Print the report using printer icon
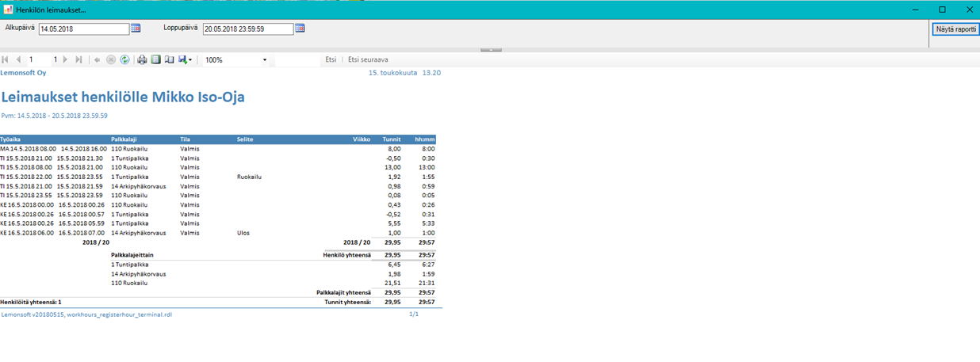The image size is (980, 362). tap(142, 60)
